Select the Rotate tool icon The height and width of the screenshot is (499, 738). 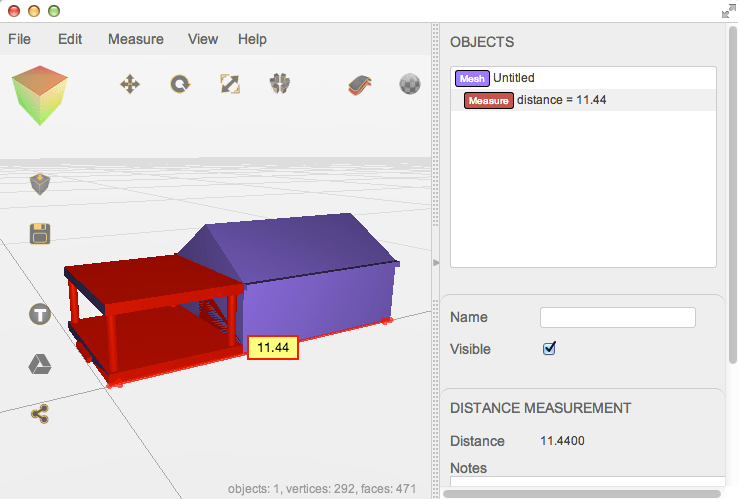click(180, 85)
